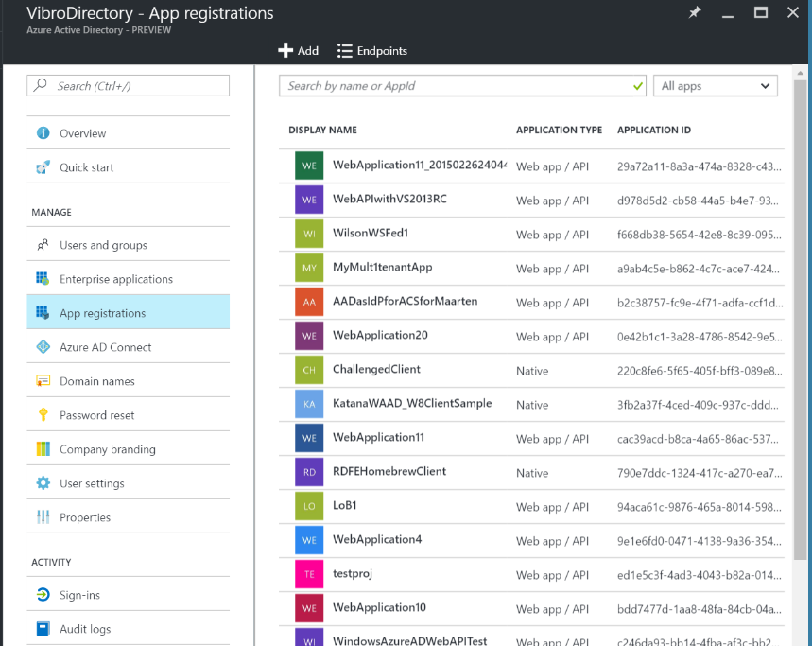Click the RD tile for RDFEHomebrewClient

309,472
